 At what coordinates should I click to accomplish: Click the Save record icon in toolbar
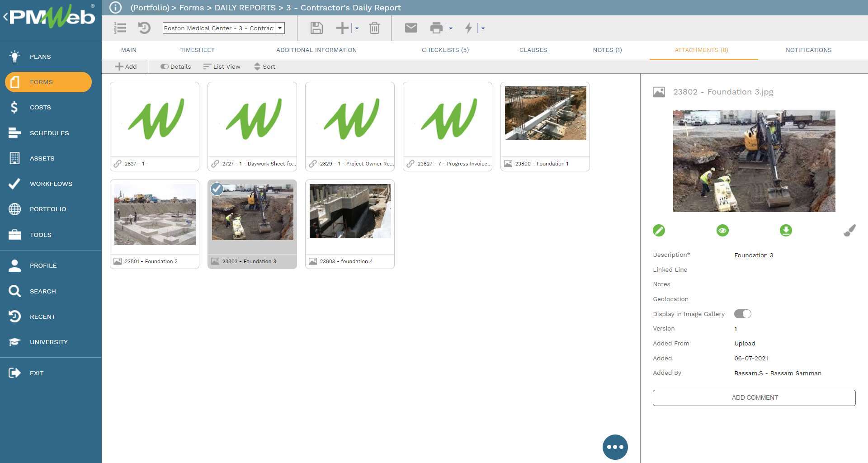[x=316, y=28]
